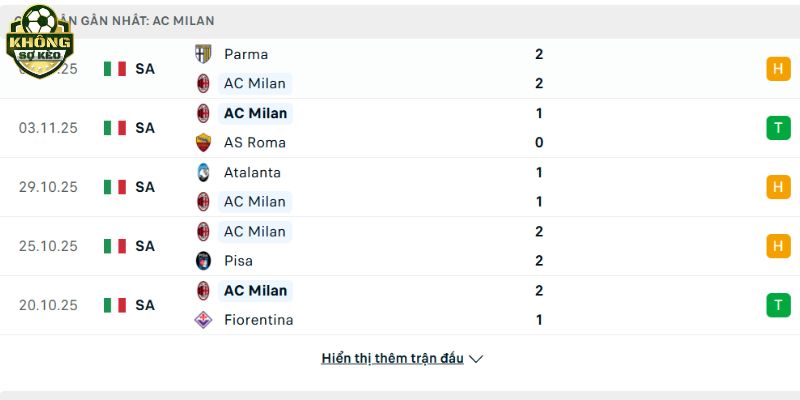This screenshot has width=800, height=400.
Task: Select the 20.10.25 match date
Action: (48, 305)
